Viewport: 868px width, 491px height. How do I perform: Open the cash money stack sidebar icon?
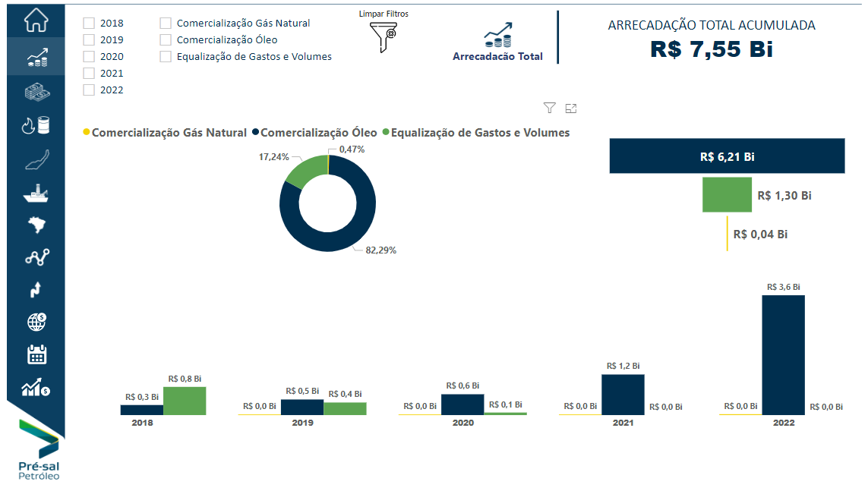tap(36, 92)
